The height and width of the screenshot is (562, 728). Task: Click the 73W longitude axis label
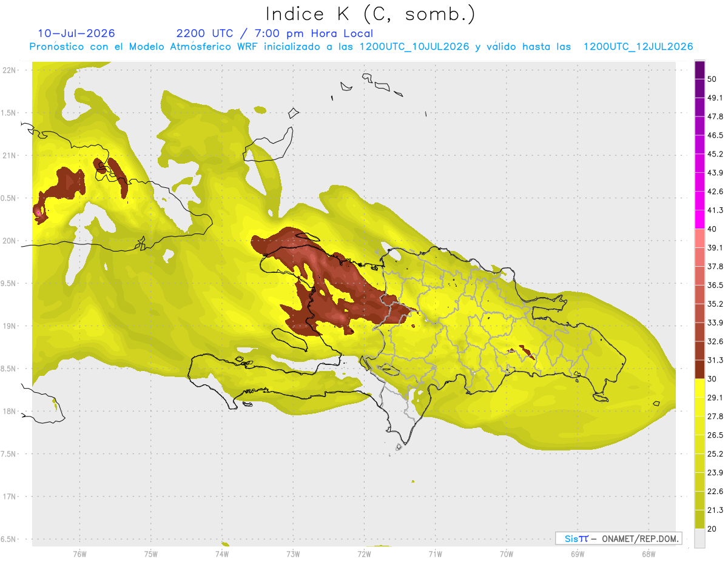coord(293,554)
